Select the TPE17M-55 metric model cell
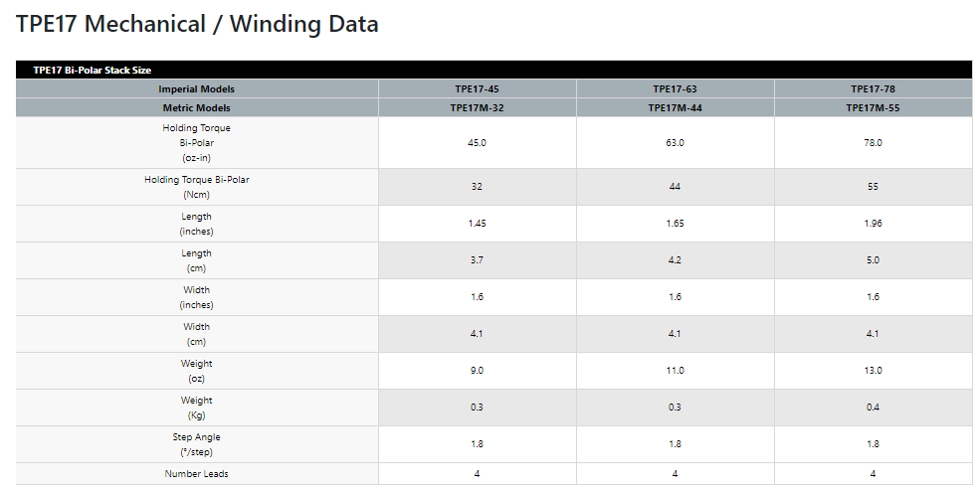Image resolution: width=980 pixels, height=490 pixels. (x=874, y=107)
